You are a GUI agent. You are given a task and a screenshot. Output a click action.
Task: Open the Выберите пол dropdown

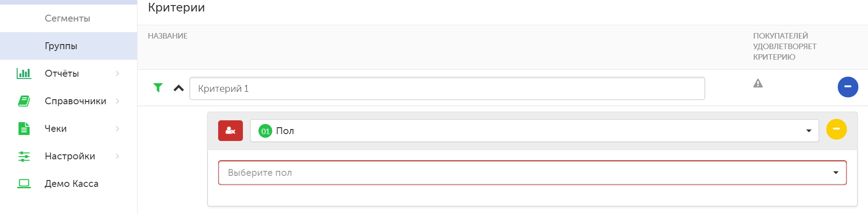(533, 173)
